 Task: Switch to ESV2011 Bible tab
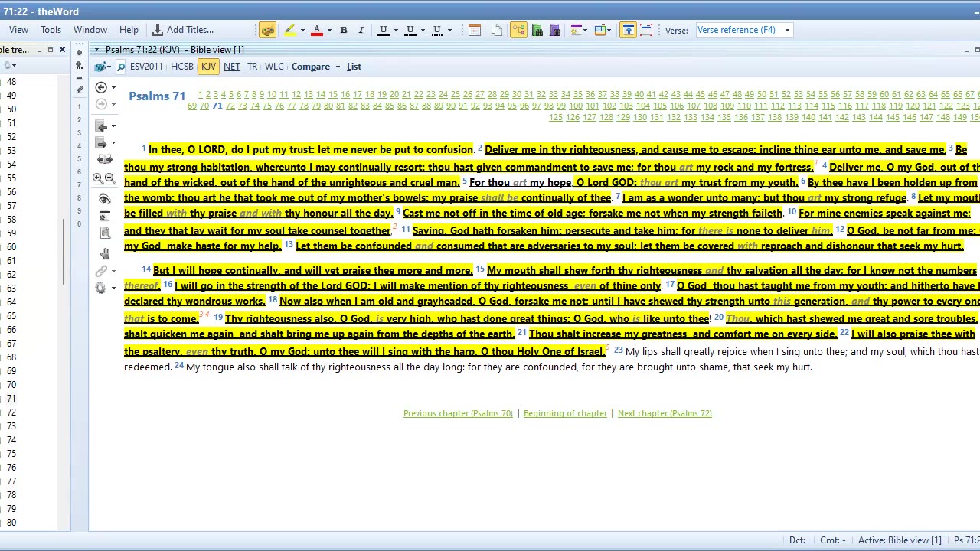pyautogui.click(x=146, y=67)
